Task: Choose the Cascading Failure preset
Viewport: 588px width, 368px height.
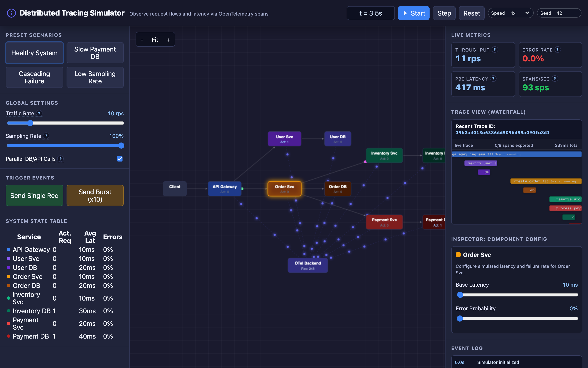Action: click(35, 77)
